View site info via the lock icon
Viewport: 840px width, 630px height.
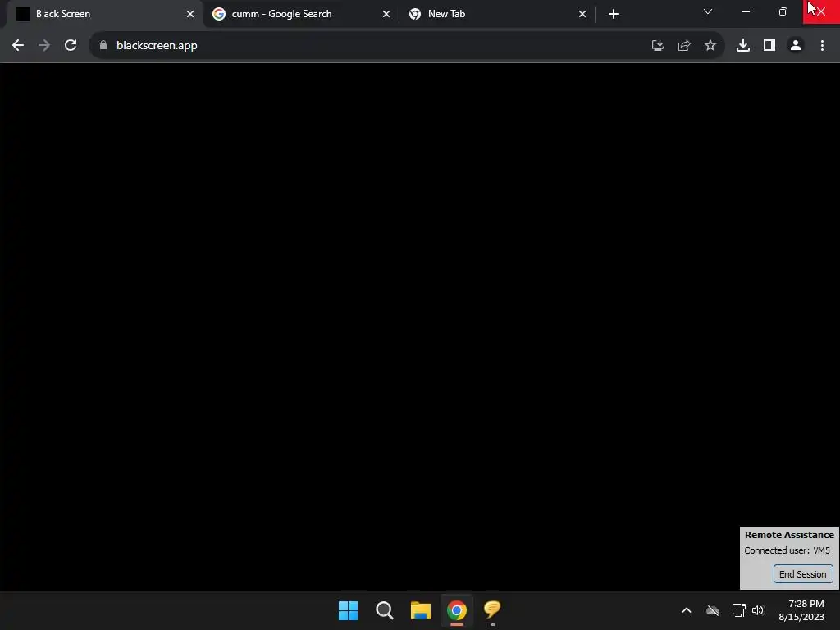click(x=103, y=46)
